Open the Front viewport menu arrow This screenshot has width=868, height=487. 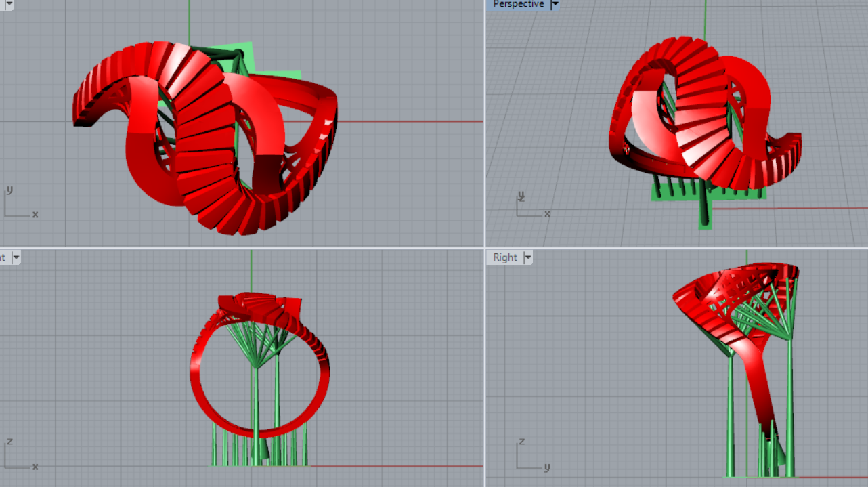15,257
